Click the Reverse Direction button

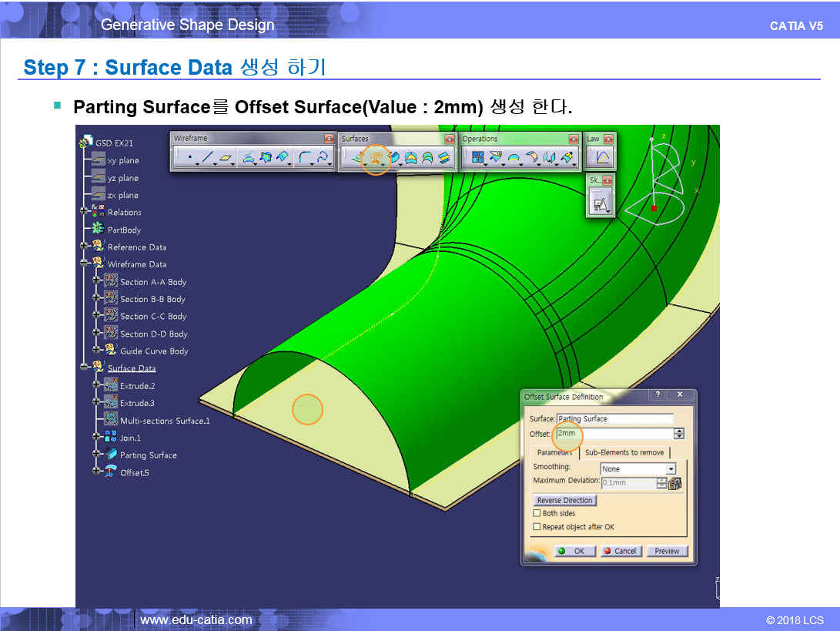tap(564, 500)
